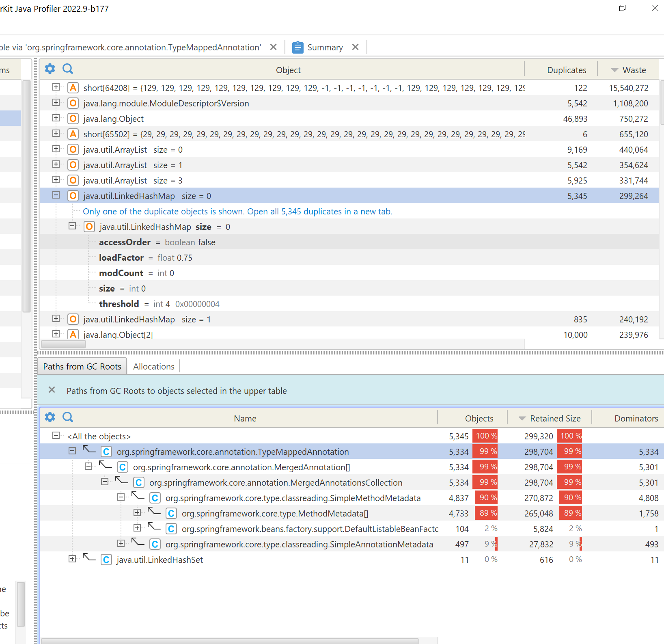
Task: Dismiss the Paths from GC Roots hint
Action: (x=52, y=390)
